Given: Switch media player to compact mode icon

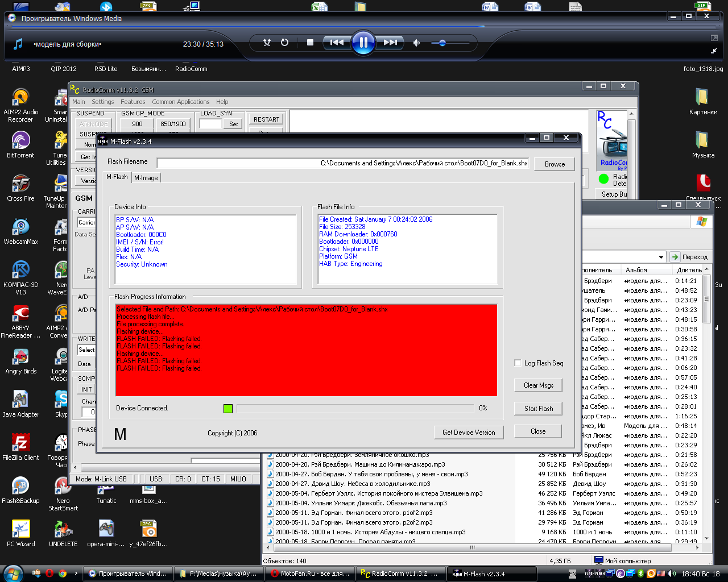Looking at the screenshot, I should coord(714,51).
